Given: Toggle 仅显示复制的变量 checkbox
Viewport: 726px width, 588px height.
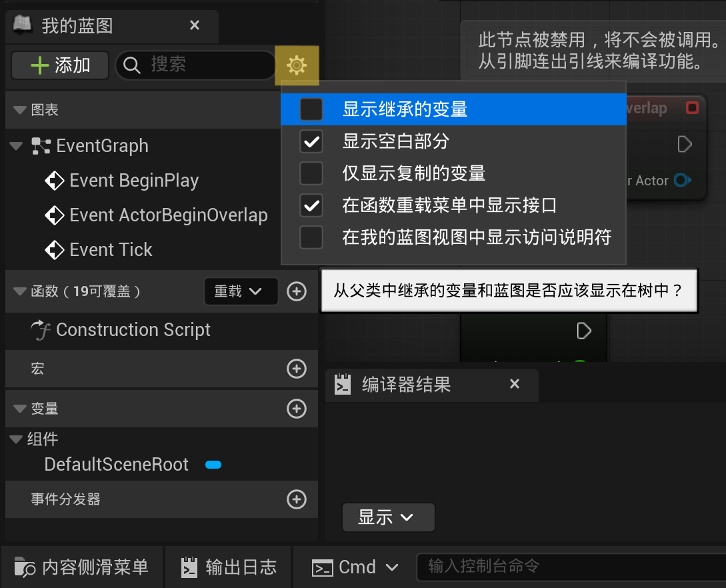Looking at the screenshot, I should tap(311, 173).
